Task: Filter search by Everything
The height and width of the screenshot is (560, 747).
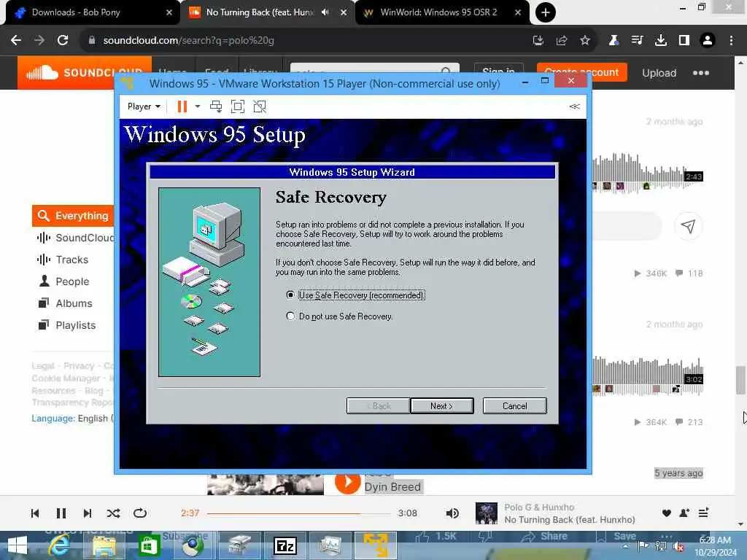Action: 73,216
